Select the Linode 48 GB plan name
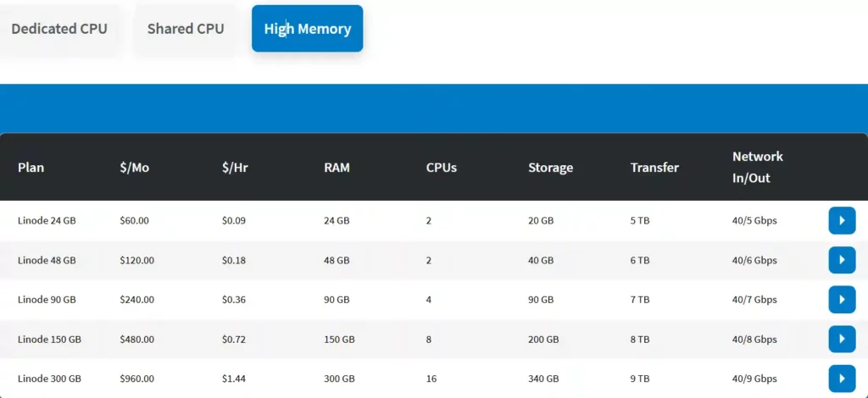Screen dimensions: 868x398 [x=47, y=260]
